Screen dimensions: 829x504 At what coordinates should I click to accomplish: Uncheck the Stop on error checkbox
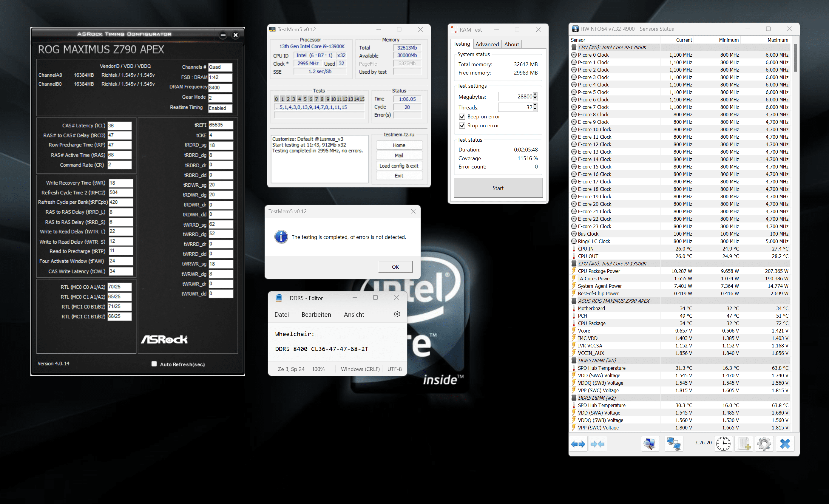pos(462,126)
